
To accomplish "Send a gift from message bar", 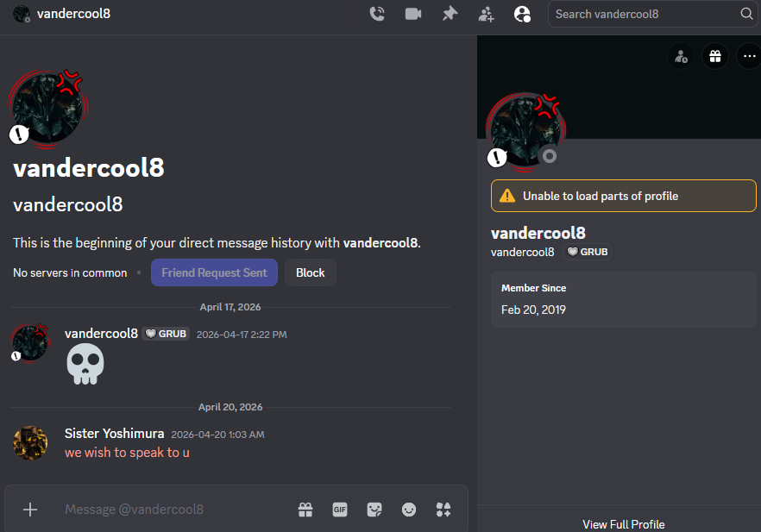I will pos(305,510).
